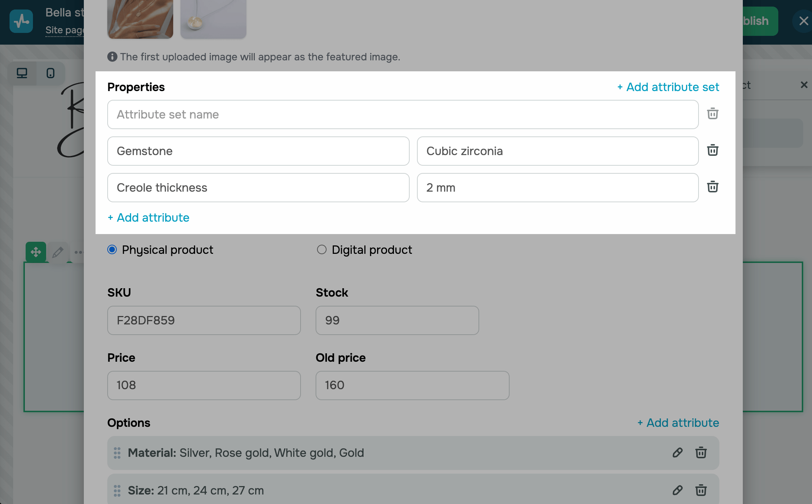Switch to mobile preview mode
Viewport: 812px width, 504px height.
[x=51, y=73]
